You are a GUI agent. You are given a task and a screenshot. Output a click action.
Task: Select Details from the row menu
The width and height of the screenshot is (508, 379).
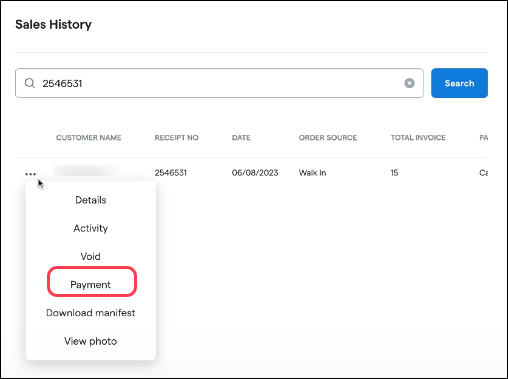click(91, 200)
